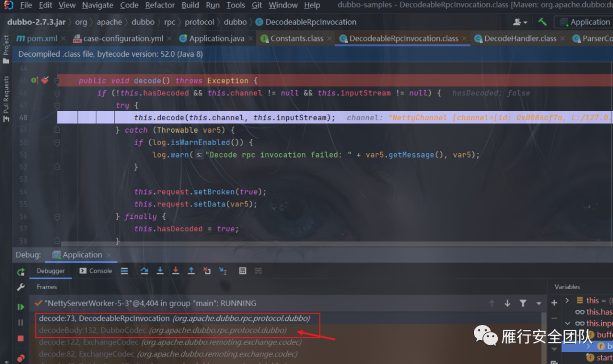This screenshot has width=613, height=364.
Task: Click Trace Current Stream Chain icon
Action: click(258, 270)
